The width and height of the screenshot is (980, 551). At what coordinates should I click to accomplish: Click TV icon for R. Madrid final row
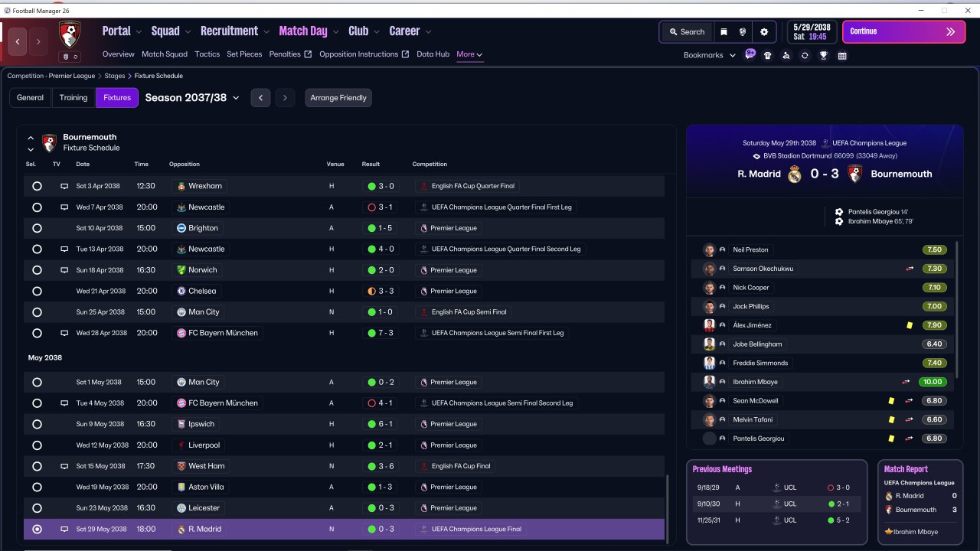point(64,529)
